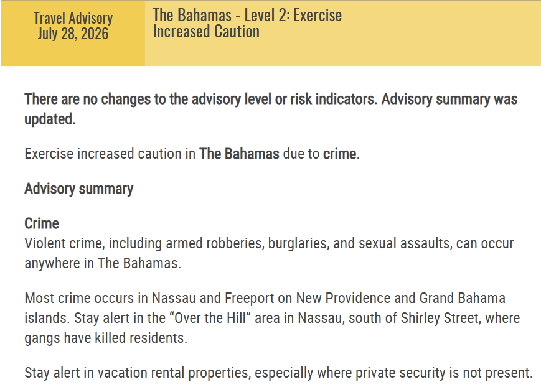Click the 'Over the Hill' quoted text
The image size is (541, 392).
pos(210,318)
